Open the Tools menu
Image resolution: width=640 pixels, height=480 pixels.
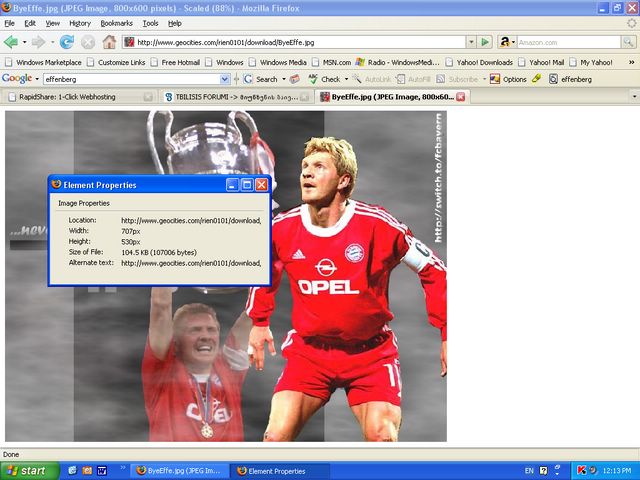pos(150,23)
